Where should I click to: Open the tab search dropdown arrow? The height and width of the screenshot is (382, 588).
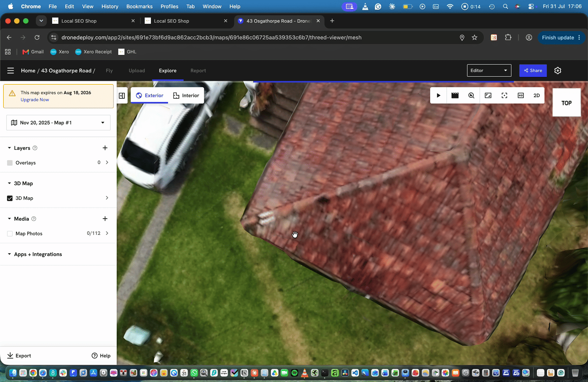point(41,21)
